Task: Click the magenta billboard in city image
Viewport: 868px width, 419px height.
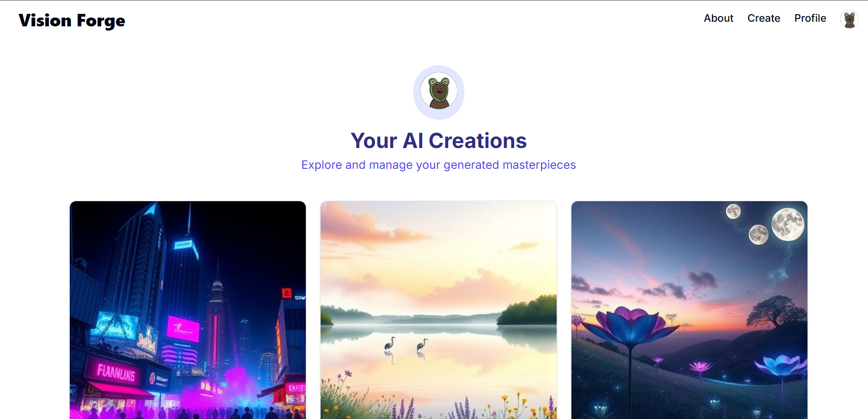Action: [x=183, y=328]
